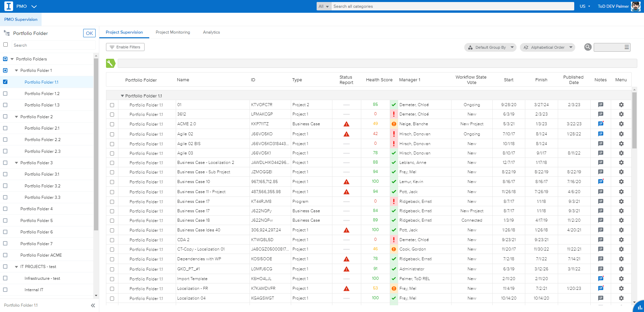Viewport: 644px width, 312px height.
Task: Click the Search all categories field
Action: pos(452,6)
